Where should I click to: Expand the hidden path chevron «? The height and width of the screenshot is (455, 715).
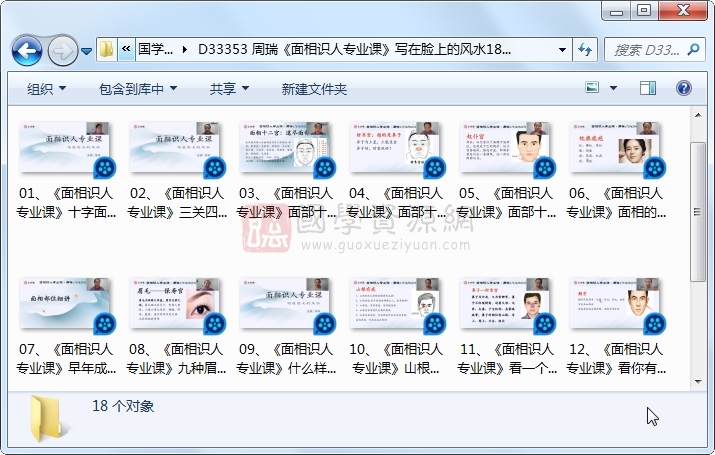click(126, 49)
